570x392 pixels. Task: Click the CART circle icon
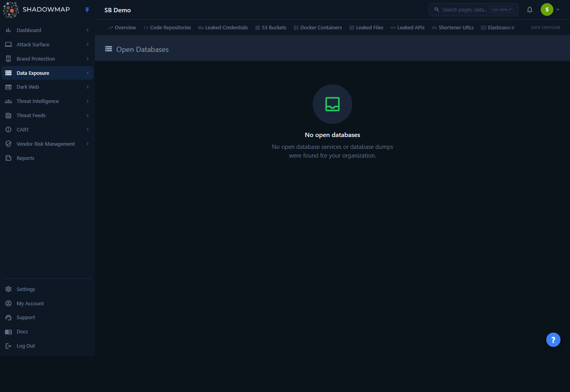click(8, 129)
